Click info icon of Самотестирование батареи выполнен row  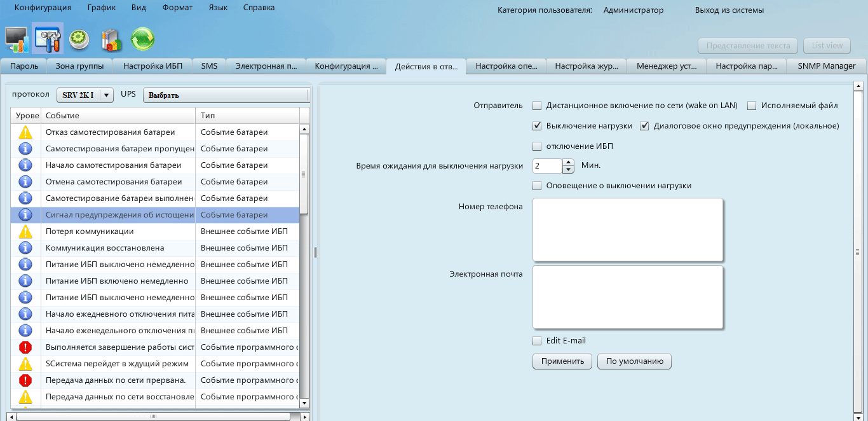coord(25,198)
